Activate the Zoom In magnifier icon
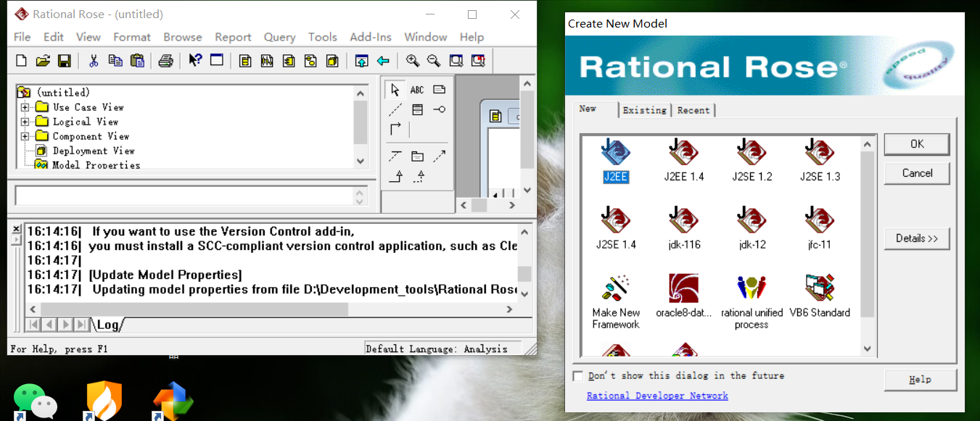This screenshot has width=980, height=421. point(412,61)
